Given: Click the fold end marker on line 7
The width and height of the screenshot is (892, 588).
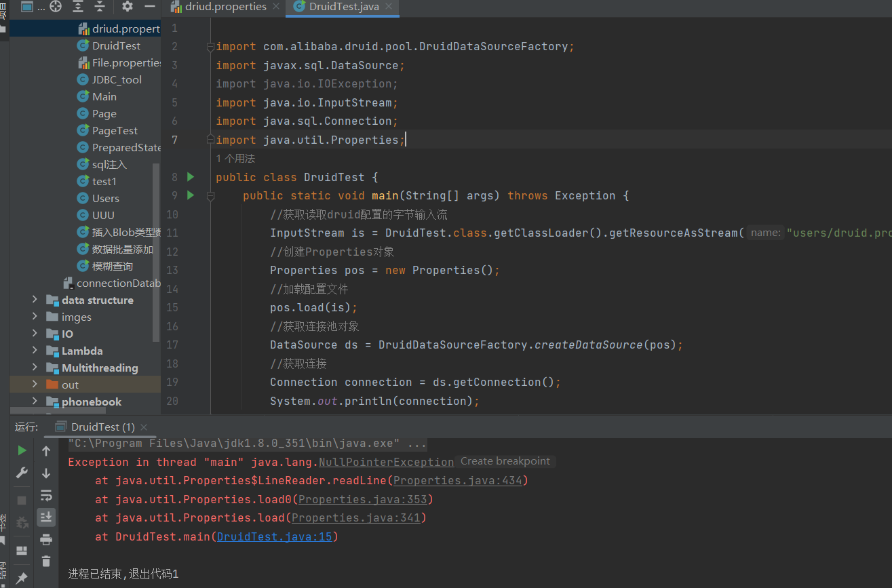Looking at the screenshot, I should click(210, 140).
